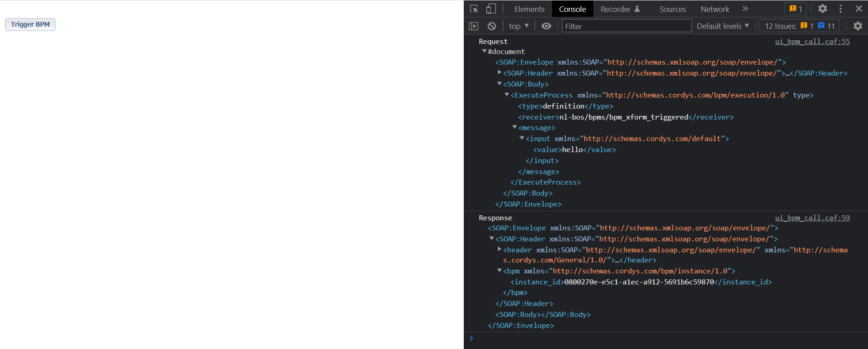The height and width of the screenshot is (349, 868).
Task: Click the issues warning badge in the tab bar
Action: 796,9
